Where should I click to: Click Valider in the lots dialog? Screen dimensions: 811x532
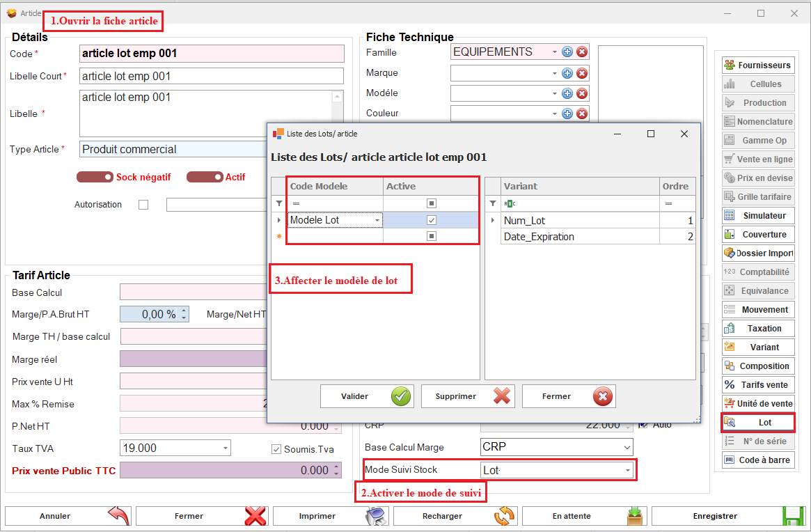point(367,396)
